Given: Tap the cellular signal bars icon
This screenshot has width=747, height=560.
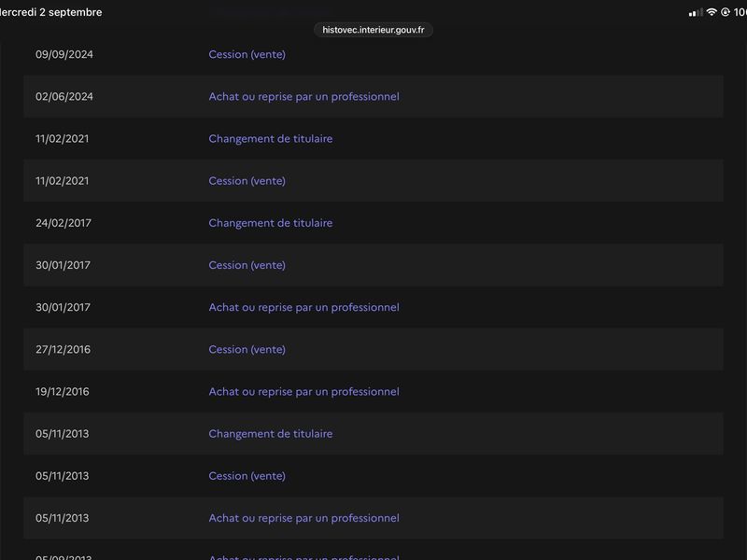Looking at the screenshot, I should point(696,12).
